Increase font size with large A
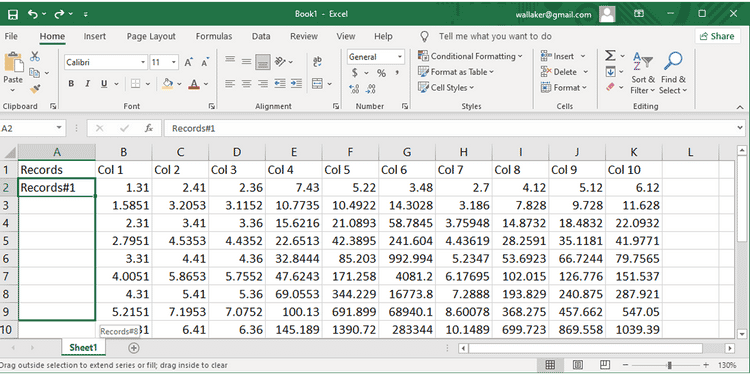This screenshot has width=750, height=375. click(188, 62)
